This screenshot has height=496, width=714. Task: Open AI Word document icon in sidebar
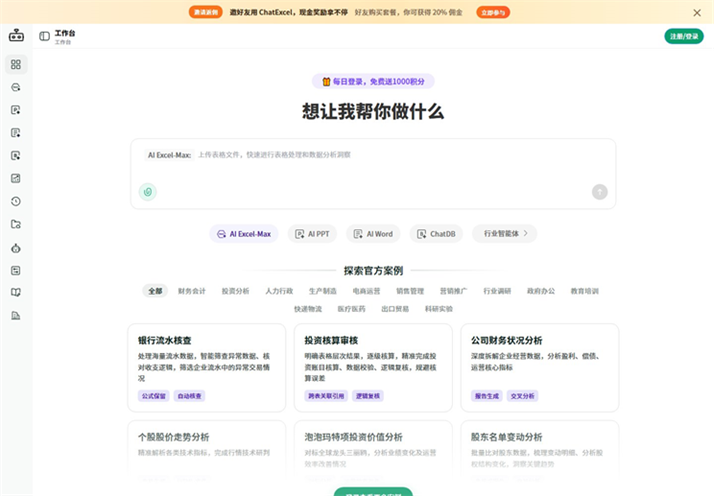[16, 133]
